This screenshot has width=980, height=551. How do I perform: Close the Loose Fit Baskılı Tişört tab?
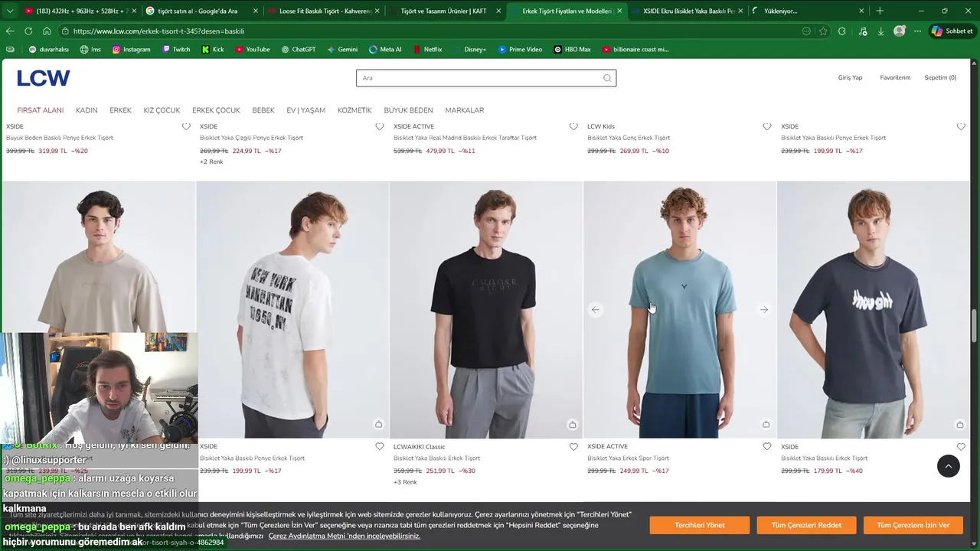coord(377,11)
